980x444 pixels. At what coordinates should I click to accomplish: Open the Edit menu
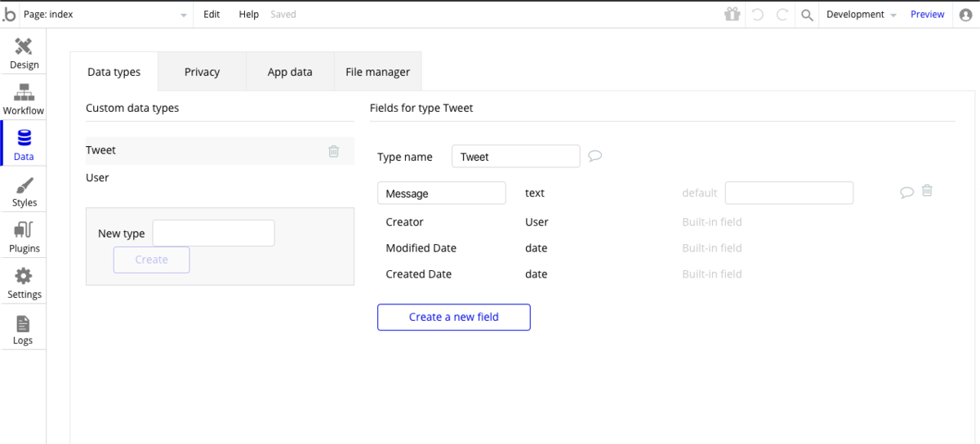[212, 15]
